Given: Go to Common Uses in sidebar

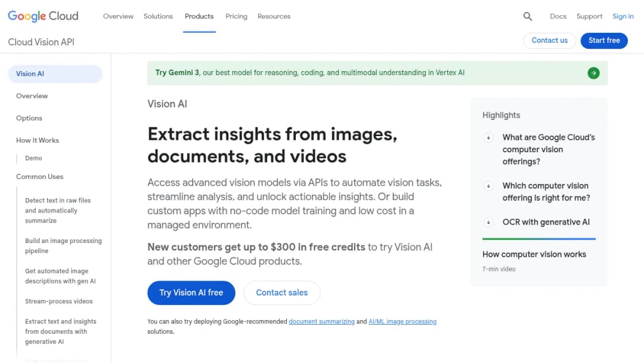Looking at the screenshot, I should point(40,177).
